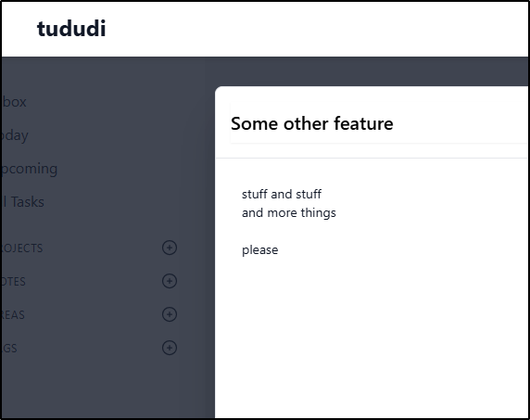
Task: Open the PROJECTS section heading
Action: (22, 248)
